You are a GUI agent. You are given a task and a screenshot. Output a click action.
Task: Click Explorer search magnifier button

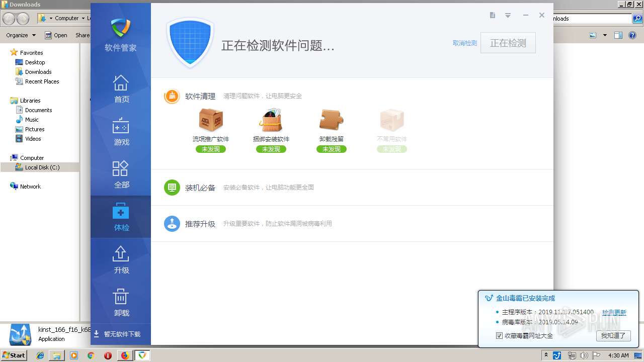point(637,19)
